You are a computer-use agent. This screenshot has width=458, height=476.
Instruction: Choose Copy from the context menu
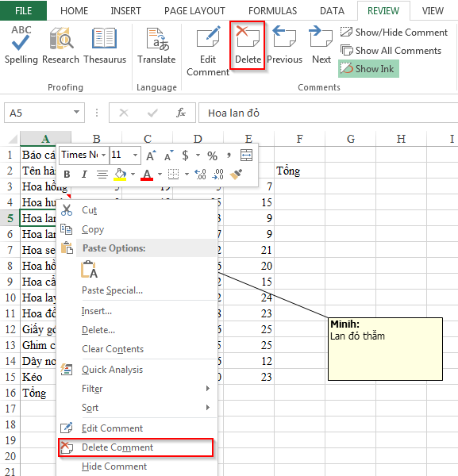pos(137,229)
